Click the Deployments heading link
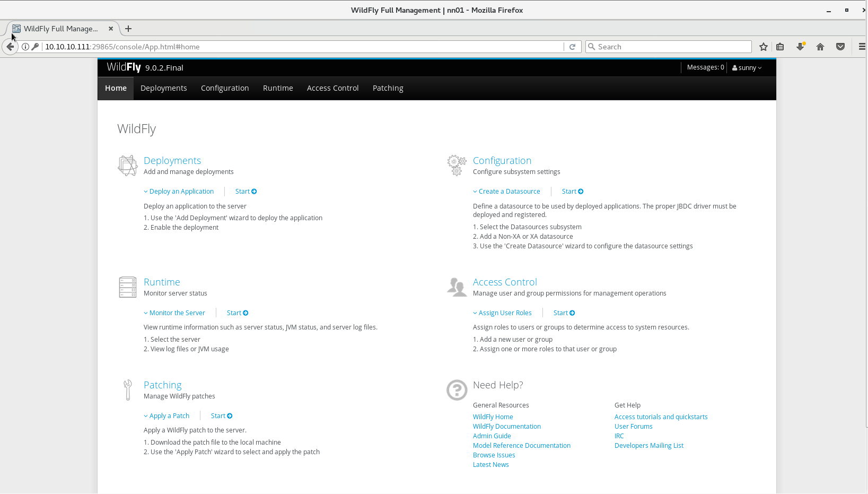The width and height of the screenshot is (868, 494). point(172,160)
